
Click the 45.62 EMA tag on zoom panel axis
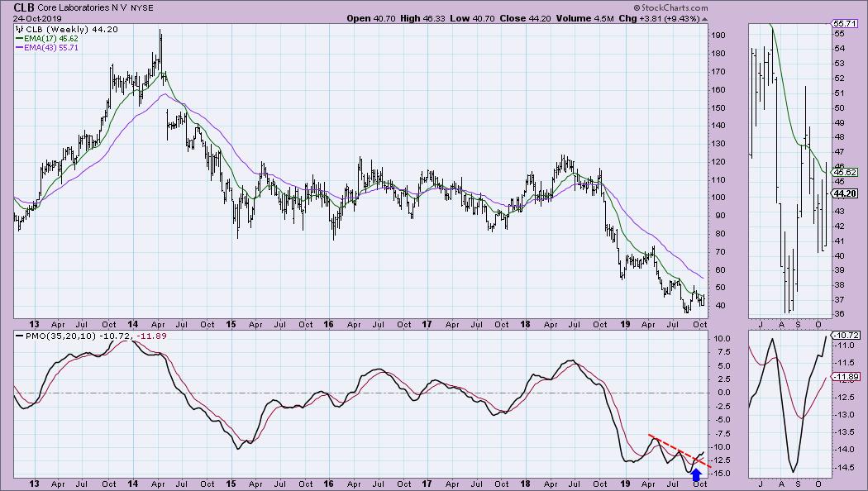tap(846, 172)
